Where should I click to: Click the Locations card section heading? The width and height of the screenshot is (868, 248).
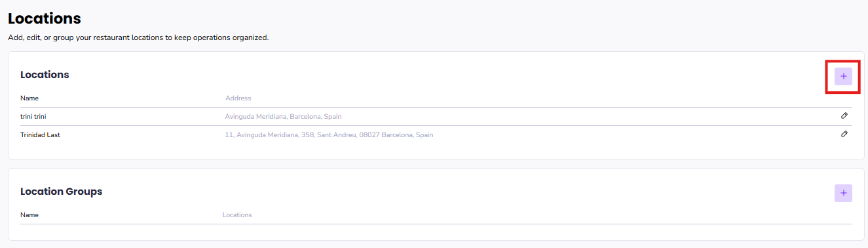pyautogui.click(x=45, y=75)
